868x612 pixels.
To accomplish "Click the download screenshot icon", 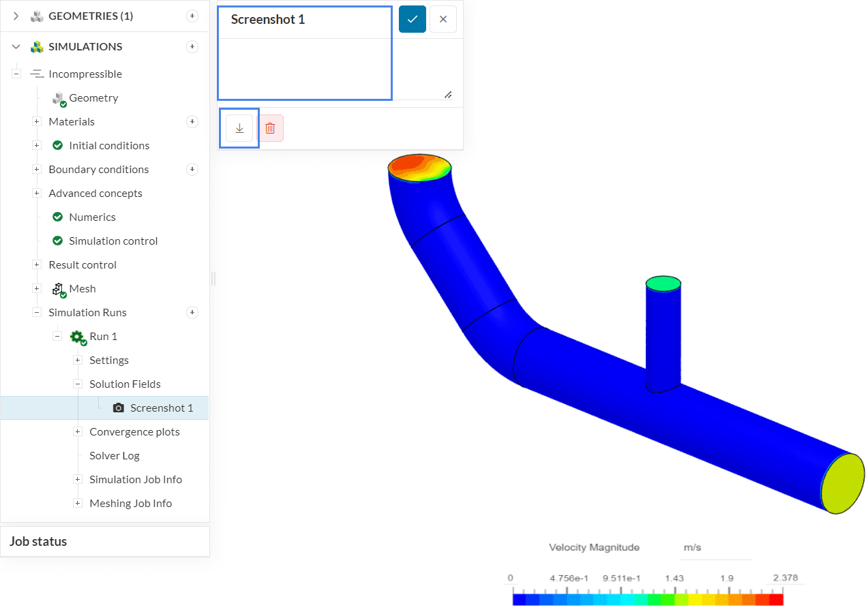I will click(239, 128).
